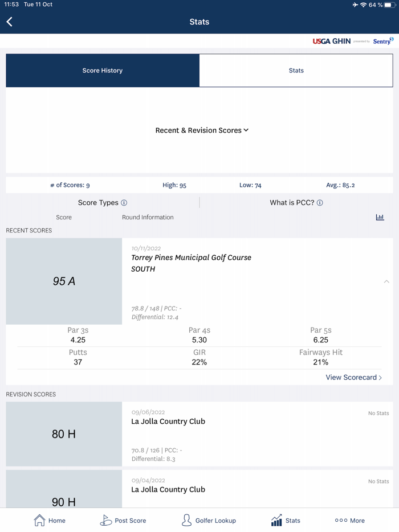Open the View Scorecard link

(x=353, y=377)
